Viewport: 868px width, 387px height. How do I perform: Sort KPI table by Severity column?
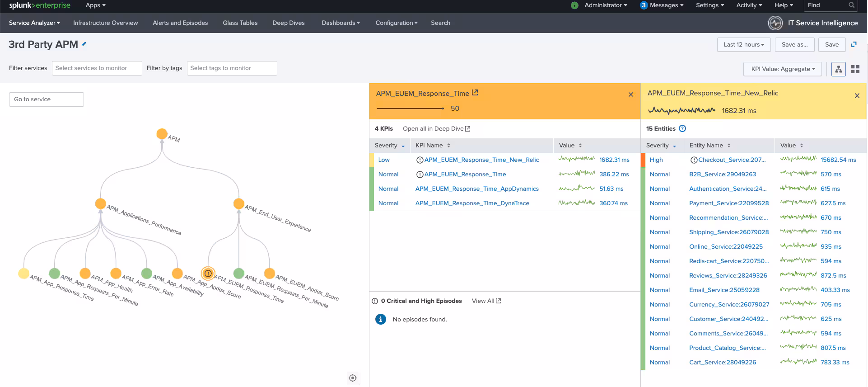389,146
